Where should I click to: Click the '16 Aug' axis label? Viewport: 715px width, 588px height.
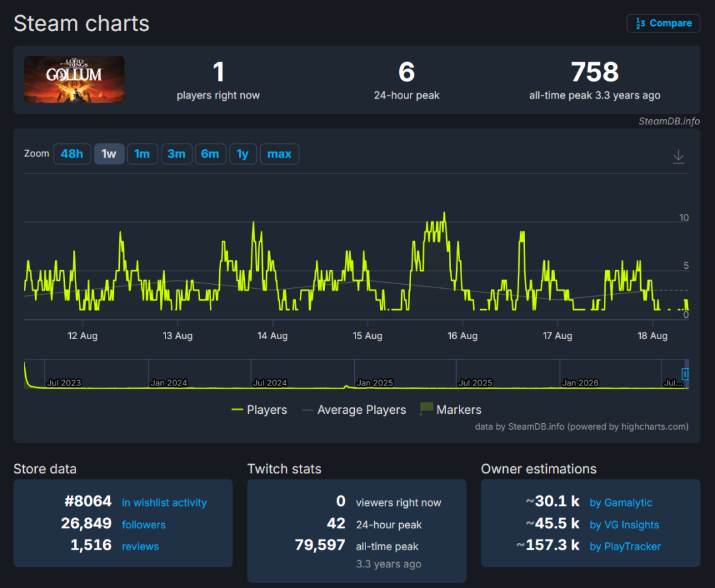462,336
